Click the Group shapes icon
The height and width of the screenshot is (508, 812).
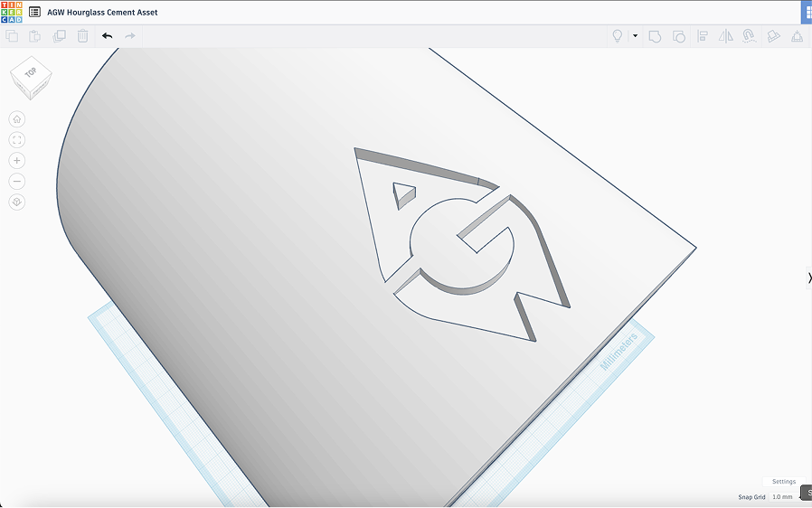pyautogui.click(x=655, y=36)
